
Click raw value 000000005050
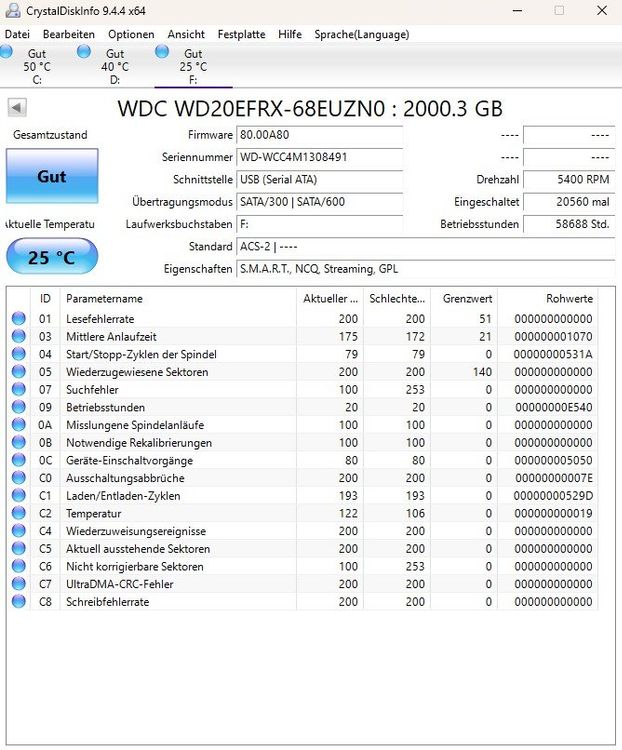(x=554, y=460)
